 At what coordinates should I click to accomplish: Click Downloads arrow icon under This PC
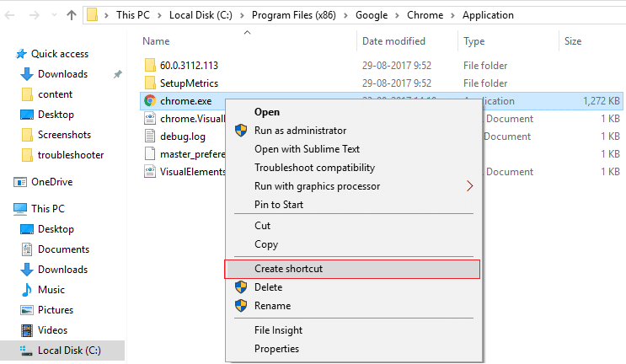27,270
